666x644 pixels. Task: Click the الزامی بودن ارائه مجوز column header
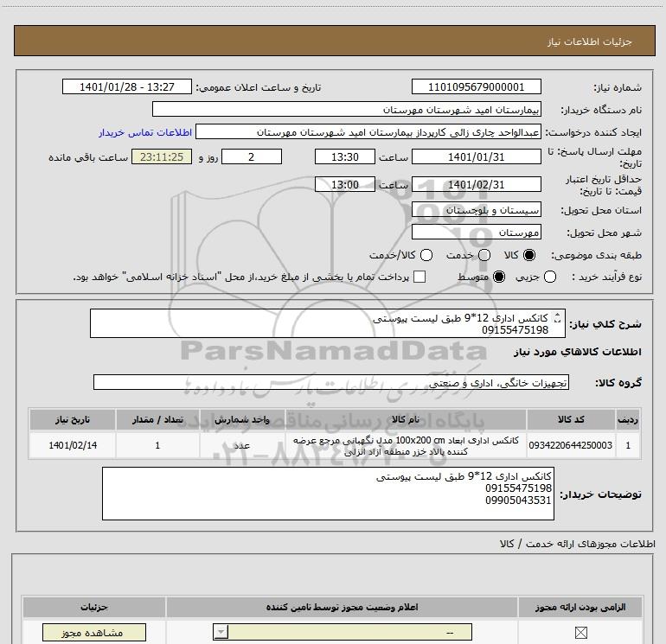click(580, 607)
